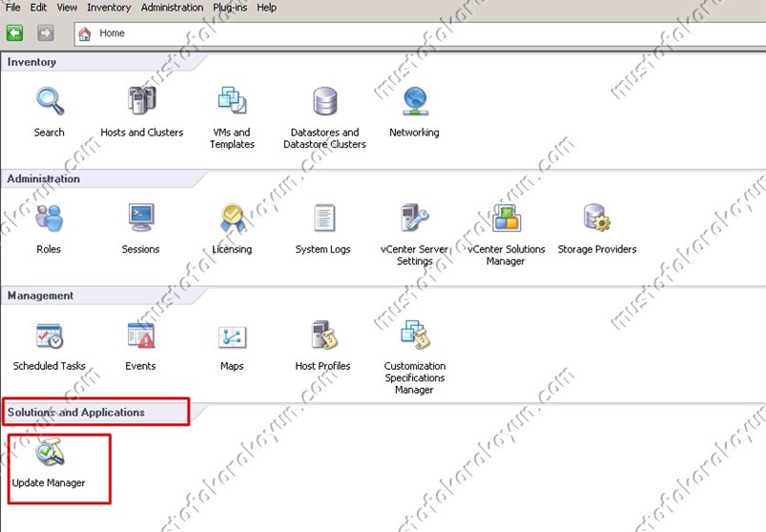Open the Maps icon
Viewport: 766px width, 532px height.
click(x=232, y=337)
